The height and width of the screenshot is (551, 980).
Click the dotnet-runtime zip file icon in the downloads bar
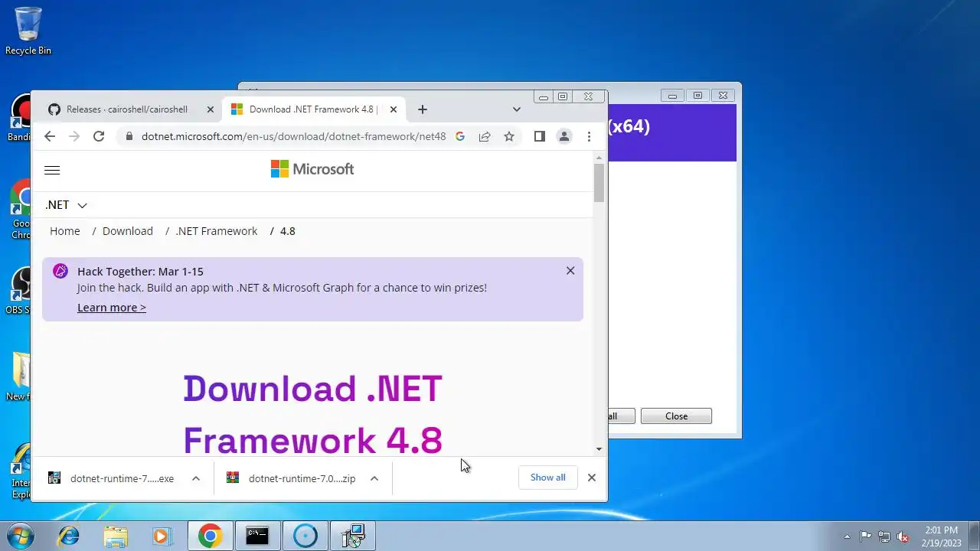(233, 478)
